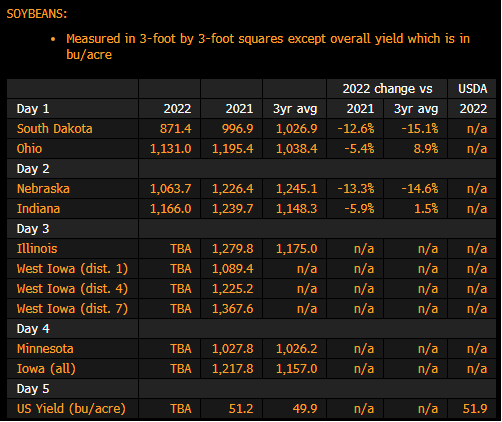502x422 pixels.
Task: Select the Ohio 2022 value 1,131.0
Action: pyautogui.click(x=170, y=149)
